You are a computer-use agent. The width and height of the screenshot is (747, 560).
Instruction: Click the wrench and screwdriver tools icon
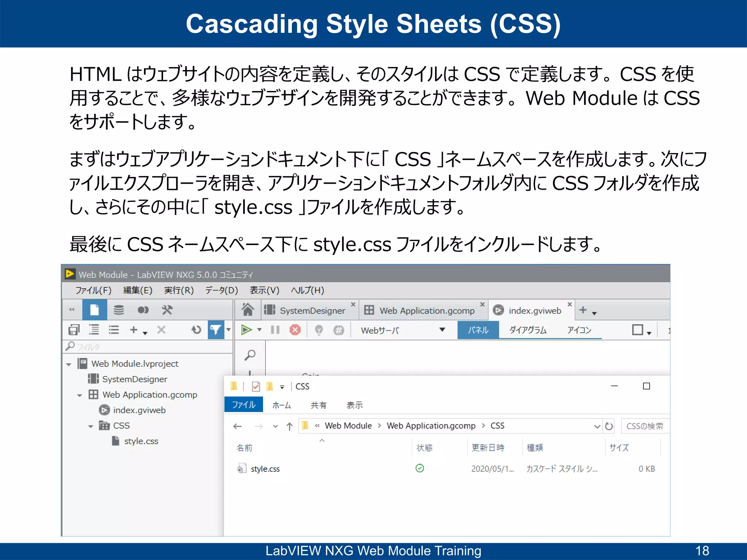(x=167, y=310)
